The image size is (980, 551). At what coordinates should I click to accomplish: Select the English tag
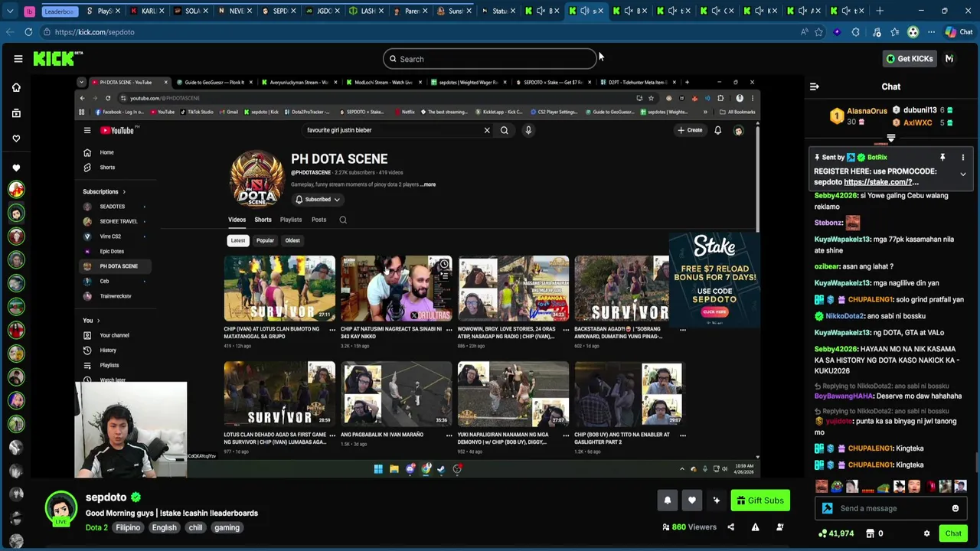click(164, 527)
